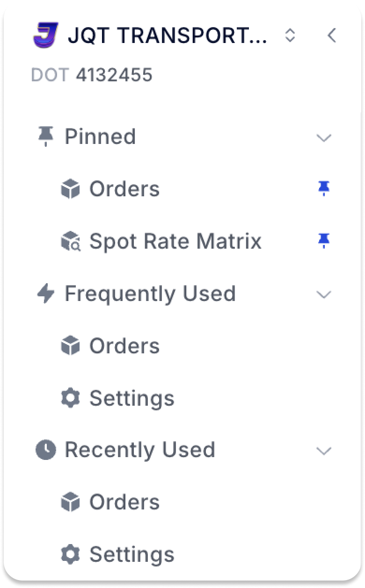Viewport: 365px width, 588px height.
Task: Click the DOT 4132455 number text
Action: 114,75
